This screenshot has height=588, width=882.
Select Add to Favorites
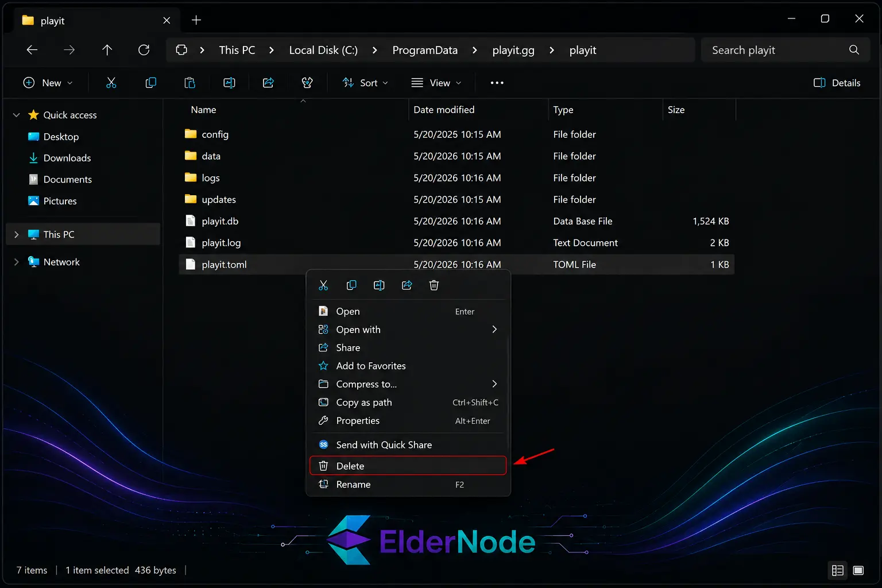(408, 366)
